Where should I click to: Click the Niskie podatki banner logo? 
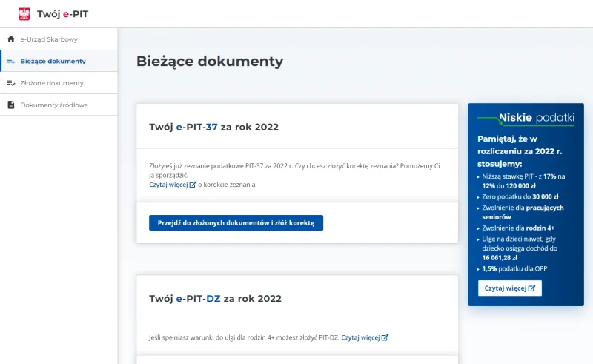point(526,118)
